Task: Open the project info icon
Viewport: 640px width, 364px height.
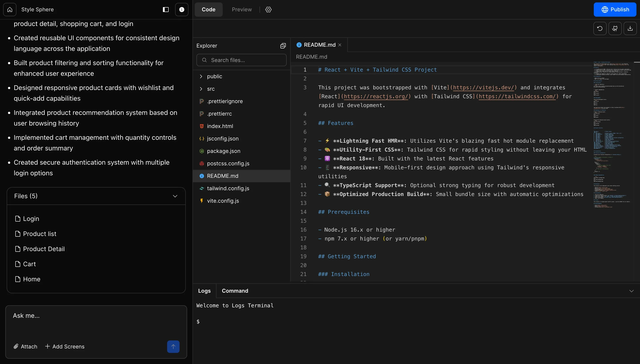Action: [x=182, y=10]
